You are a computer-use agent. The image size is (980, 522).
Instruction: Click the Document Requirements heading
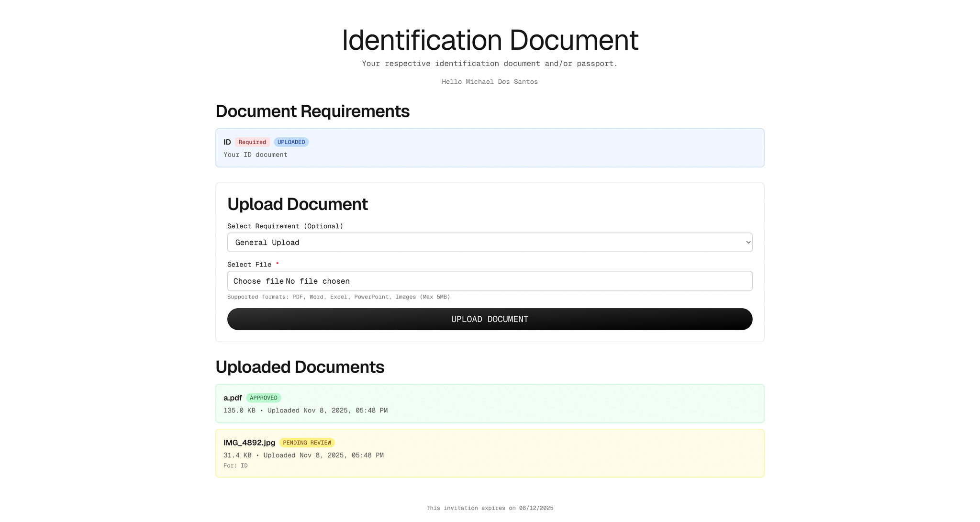click(x=312, y=111)
